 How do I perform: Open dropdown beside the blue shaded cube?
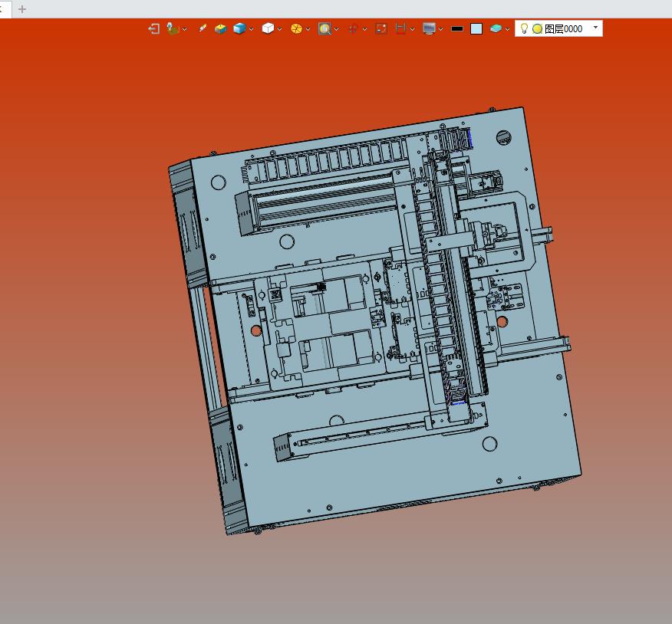(x=251, y=30)
